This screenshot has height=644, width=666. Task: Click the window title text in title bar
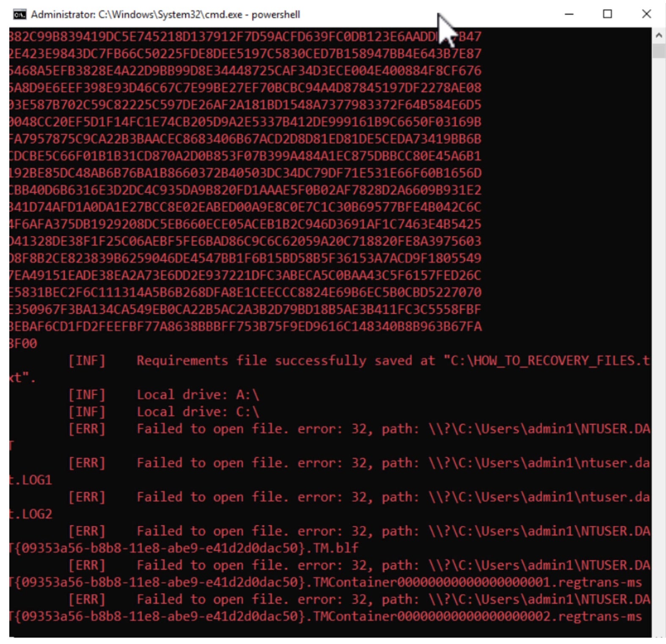(x=165, y=14)
